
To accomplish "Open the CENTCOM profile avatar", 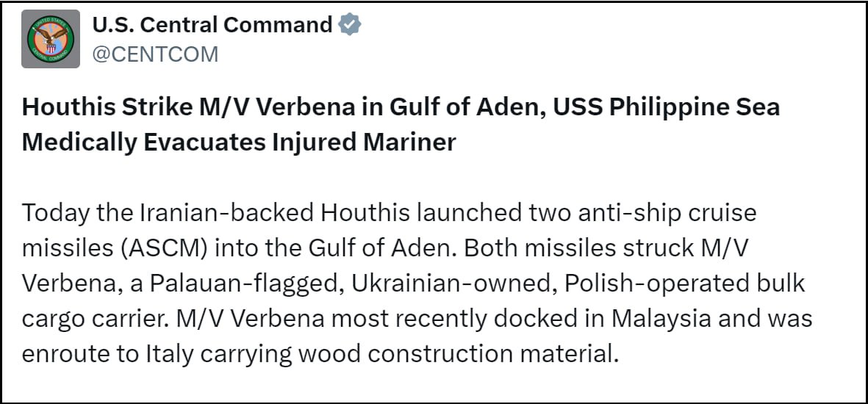I will click(51, 39).
